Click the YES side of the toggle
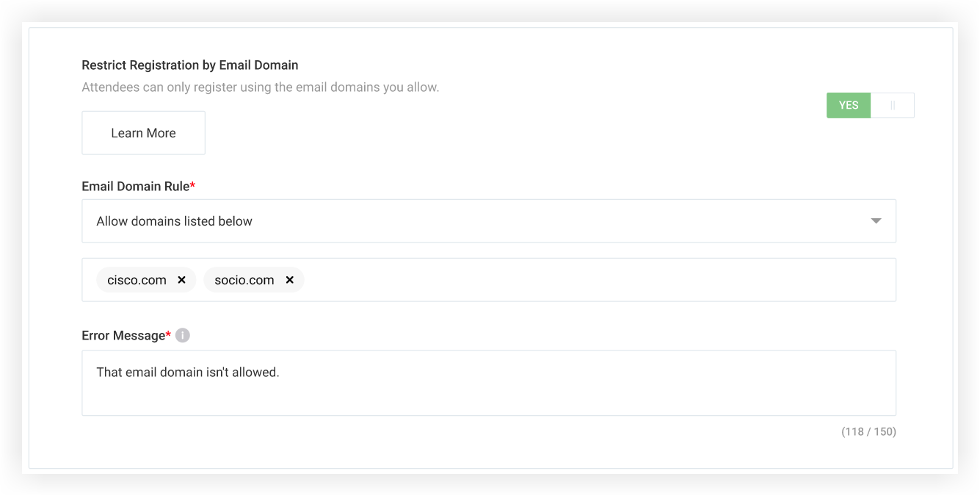This screenshot has height=496, width=980. (x=848, y=105)
